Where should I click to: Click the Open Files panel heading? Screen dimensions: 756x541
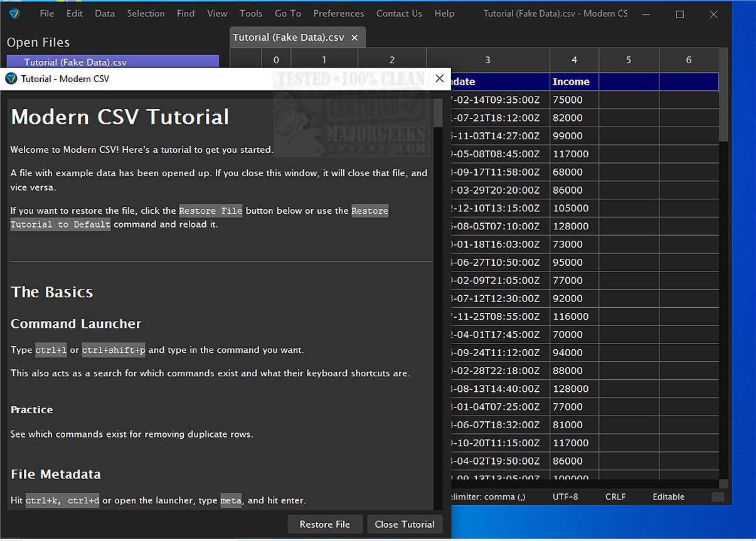38,43
